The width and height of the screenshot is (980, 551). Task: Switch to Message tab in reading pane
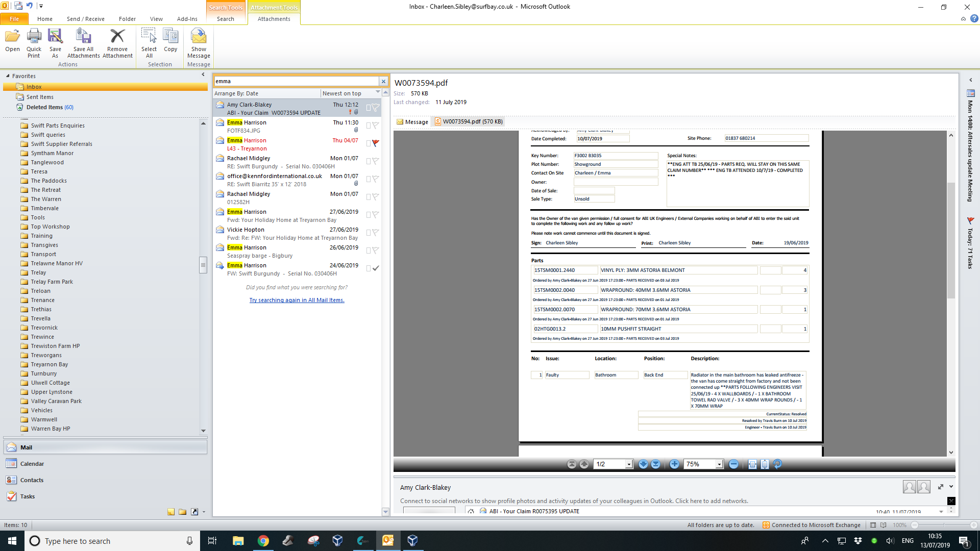(x=412, y=122)
